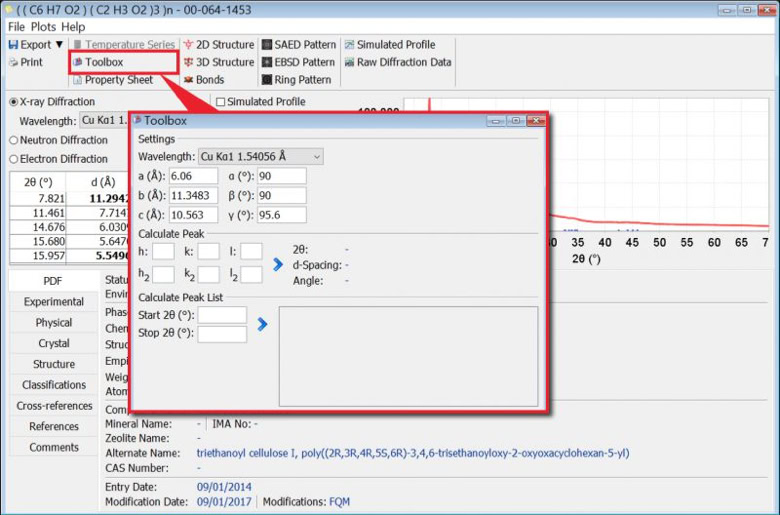Switch to the Cross-references tab
The height and width of the screenshot is (515, 780).
(x=53, y=406)
